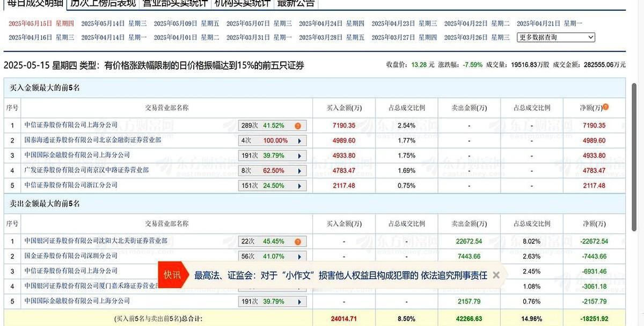This screenshot has height=326, width=644.
Task: Select date 2025年04月23日 星期三
Action: pos(404,24)
